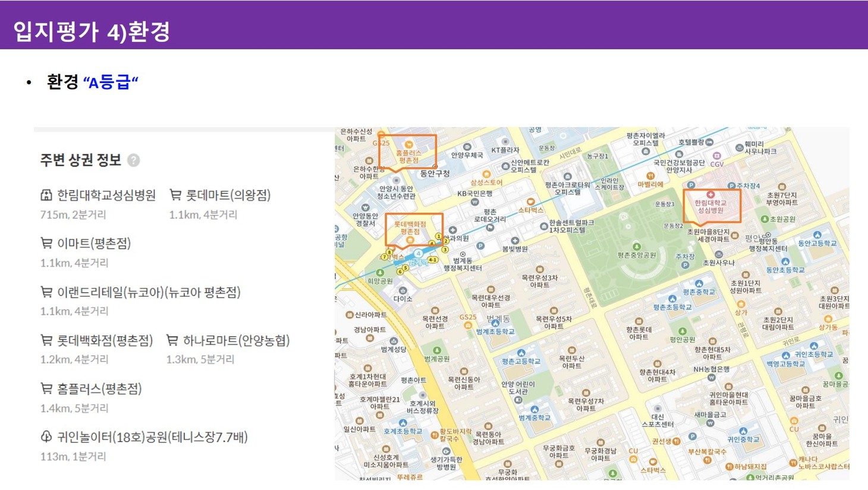Click the CGV marker on map
Viewport: 868px width, 490px height.
(x=716, y=156)
